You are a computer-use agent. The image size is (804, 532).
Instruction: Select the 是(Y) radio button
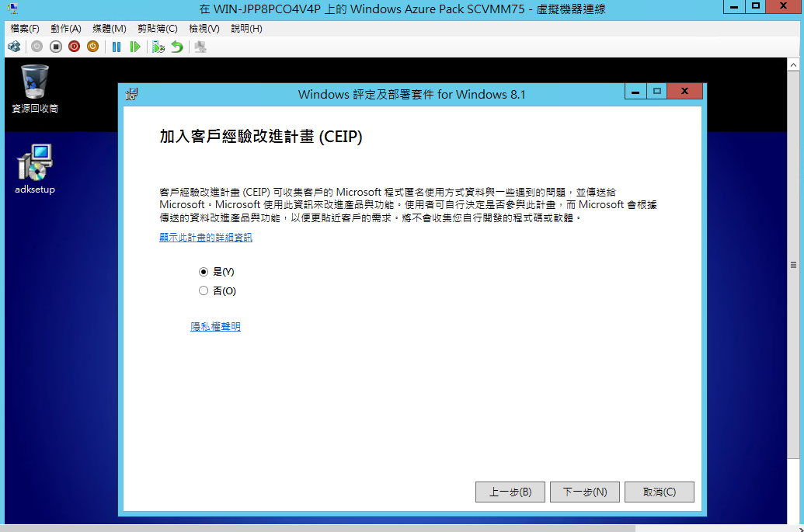(204, 272)
